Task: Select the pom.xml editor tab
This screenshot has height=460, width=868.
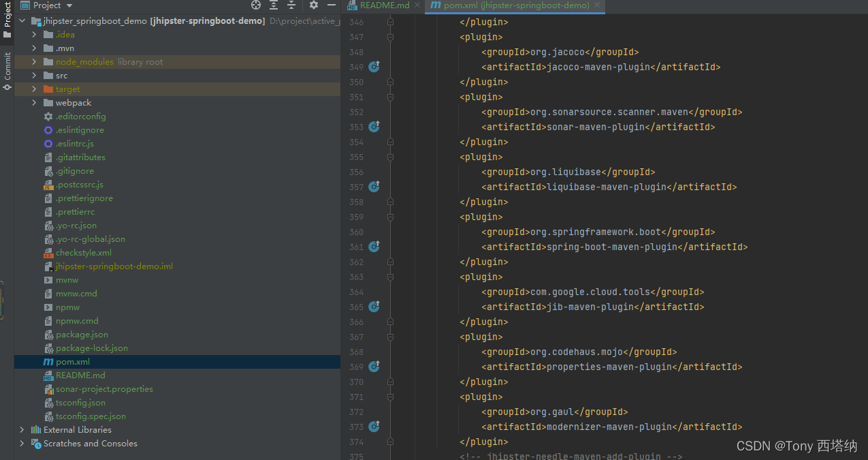Action: [515, 5]
